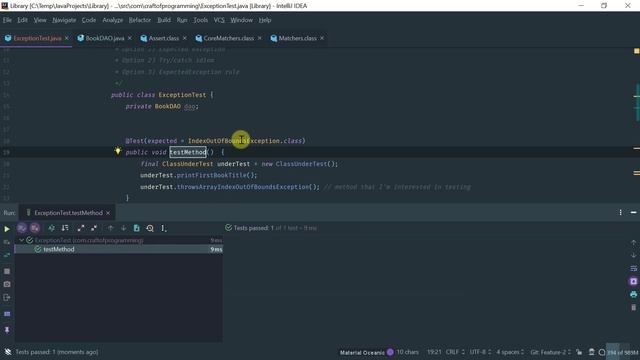Sort tests by duration
The image size is (640, 360).
(65, 228)
